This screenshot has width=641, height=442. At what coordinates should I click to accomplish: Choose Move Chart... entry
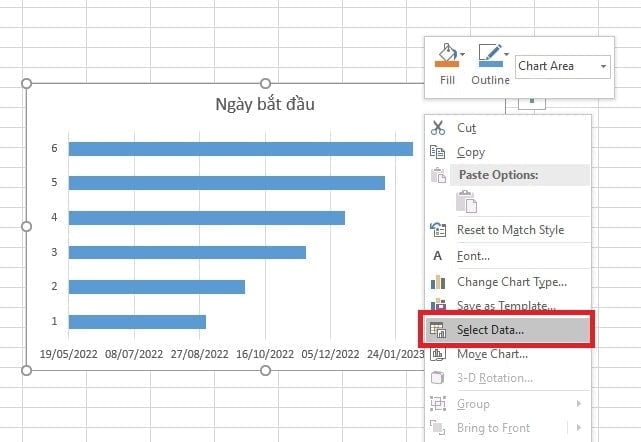492,354
